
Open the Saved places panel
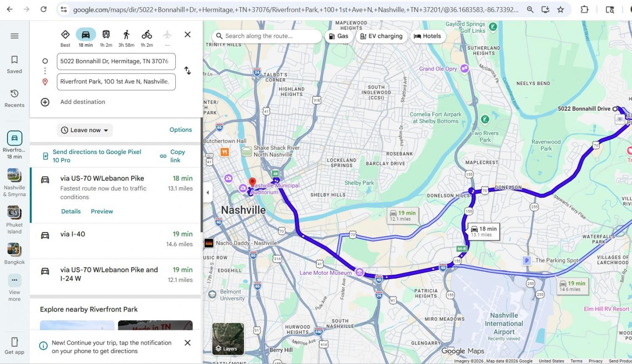tap(14, 64)
